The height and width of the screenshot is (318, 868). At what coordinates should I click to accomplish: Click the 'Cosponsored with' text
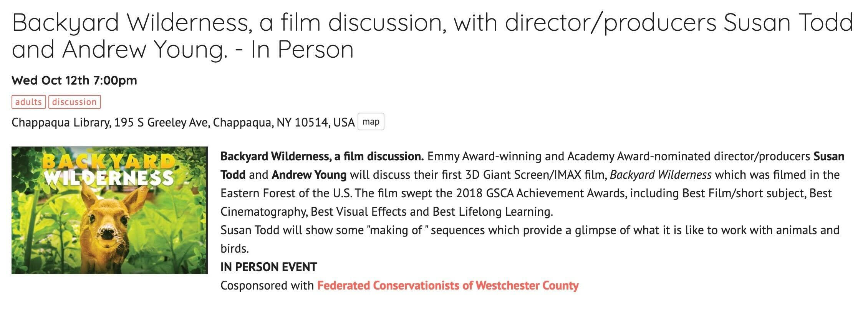click(x=267, y=286)
